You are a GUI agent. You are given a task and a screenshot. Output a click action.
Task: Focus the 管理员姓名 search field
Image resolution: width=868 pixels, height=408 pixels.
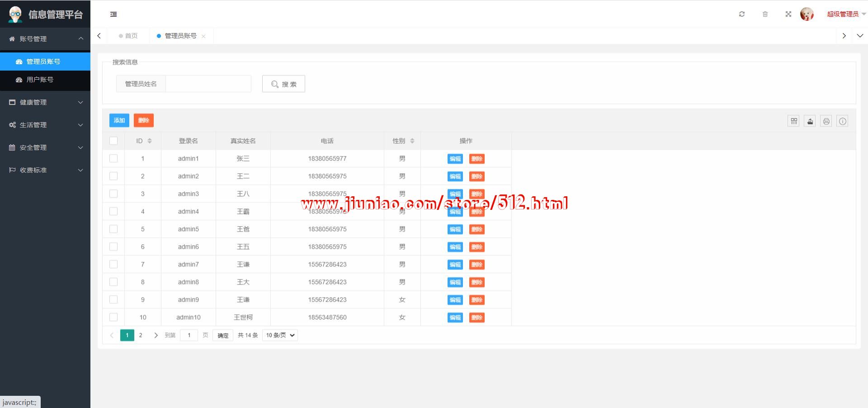click(208, 84)
